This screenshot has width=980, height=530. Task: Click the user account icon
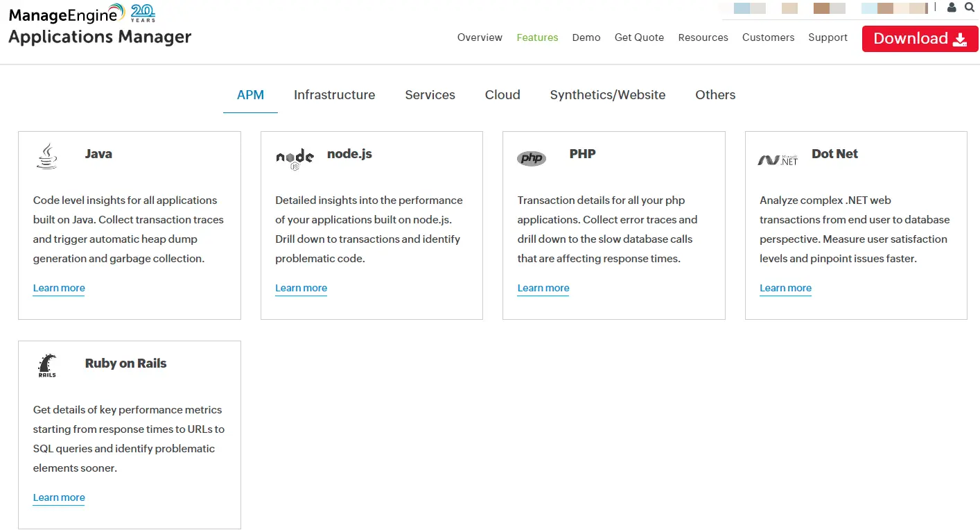[952, 8]
